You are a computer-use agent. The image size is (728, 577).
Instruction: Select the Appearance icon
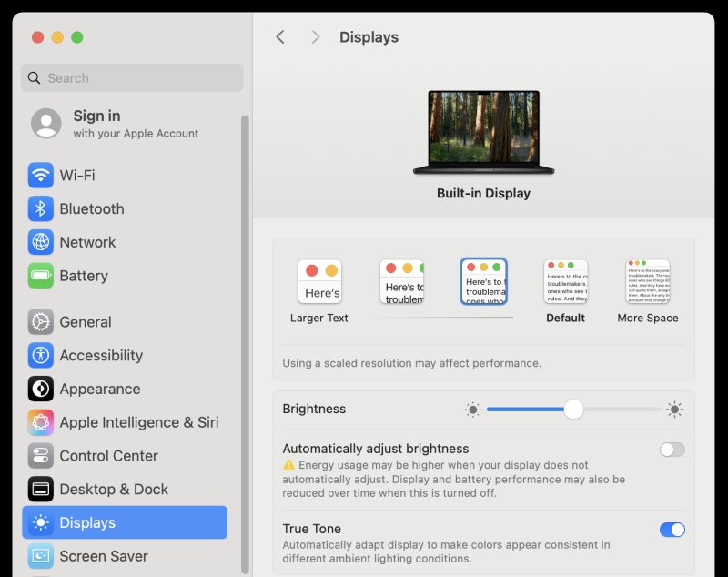[40, 389]
